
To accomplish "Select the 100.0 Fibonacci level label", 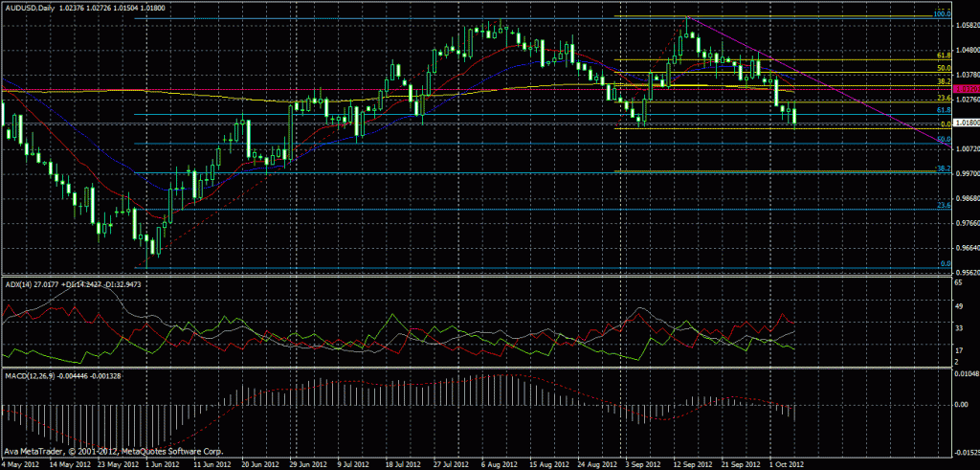I will click(x=940, y=16).
